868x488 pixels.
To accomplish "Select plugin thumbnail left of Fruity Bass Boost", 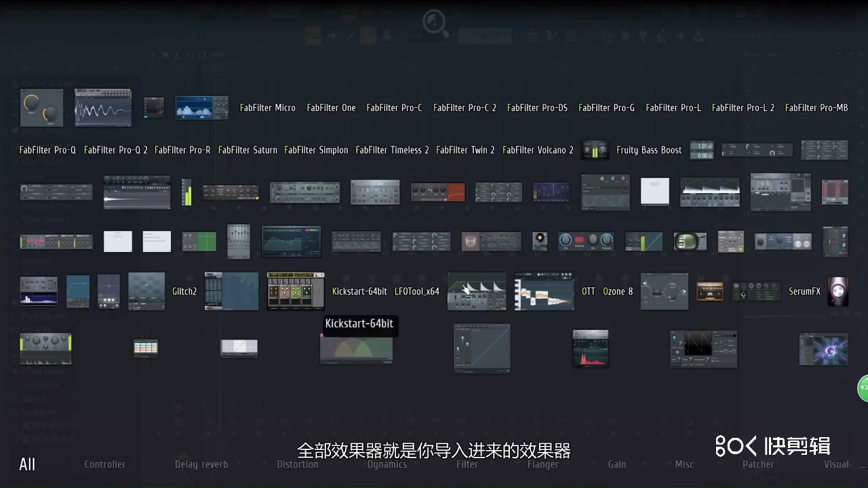I will 595,150.
